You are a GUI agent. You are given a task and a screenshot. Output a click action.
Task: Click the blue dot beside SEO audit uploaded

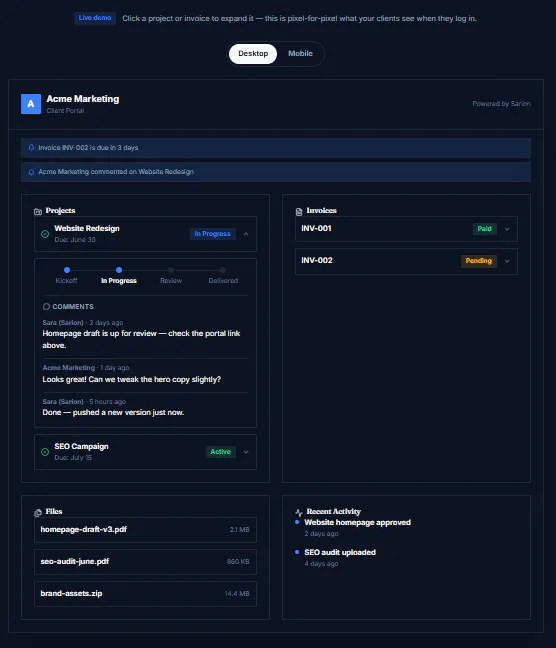click(x=297, y=552)
